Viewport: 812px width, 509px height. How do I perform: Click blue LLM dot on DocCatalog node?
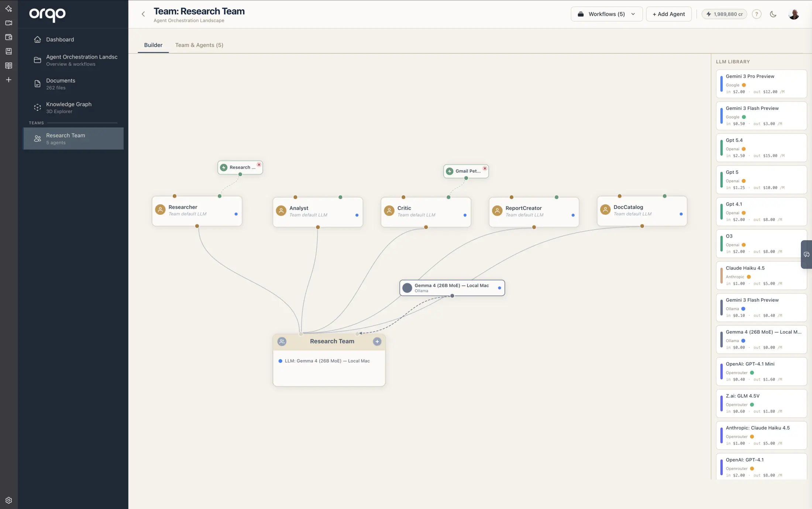[681, 214]
